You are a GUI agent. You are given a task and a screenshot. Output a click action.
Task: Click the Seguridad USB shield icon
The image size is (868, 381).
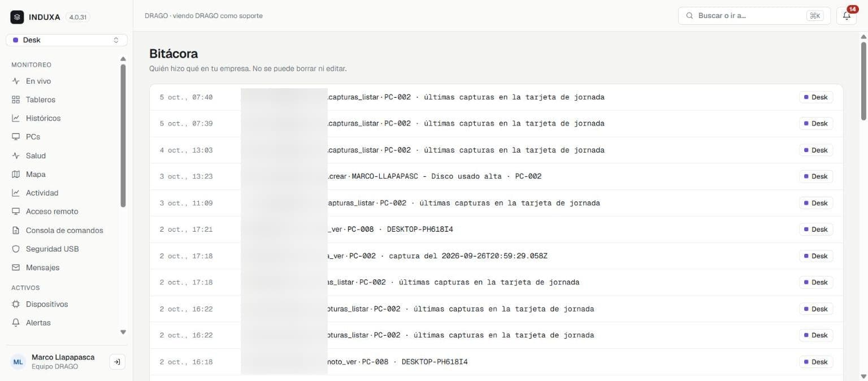16,249
